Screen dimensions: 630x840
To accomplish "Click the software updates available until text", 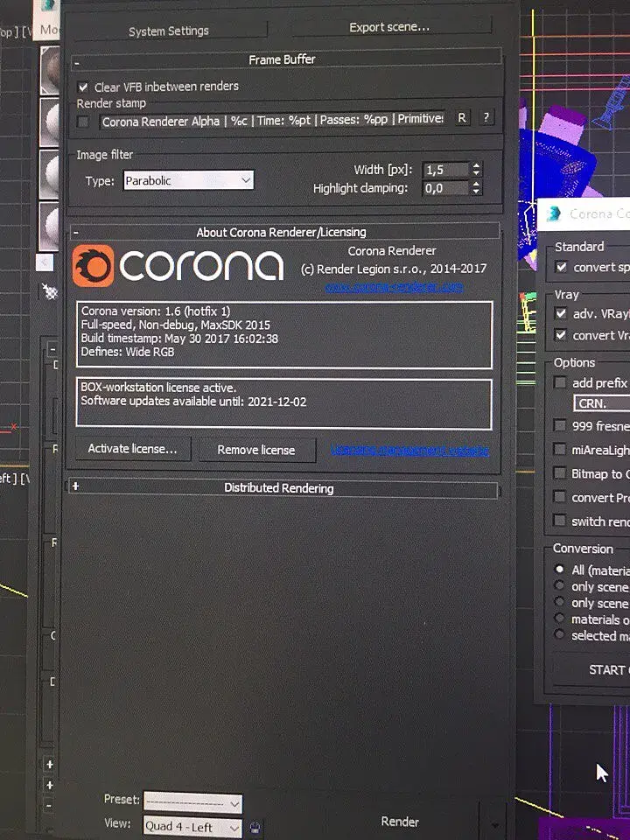I will pos(193,402).
